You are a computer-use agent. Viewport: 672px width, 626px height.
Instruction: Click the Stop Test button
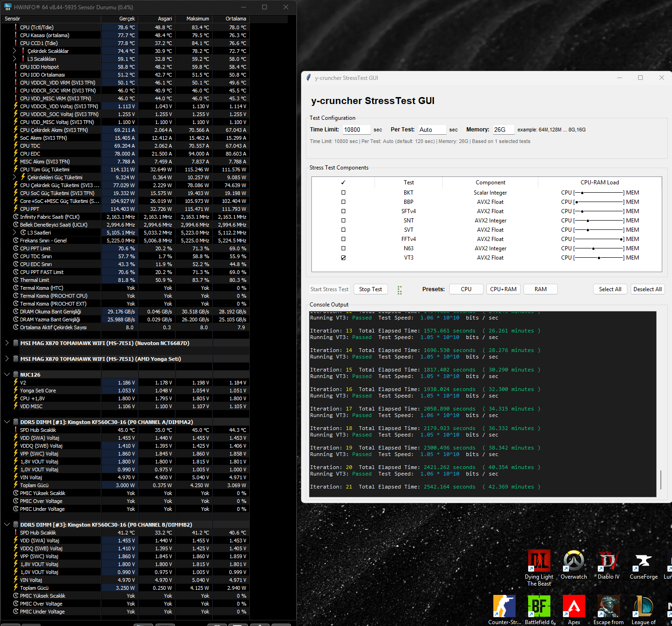[x=370, y=289]
